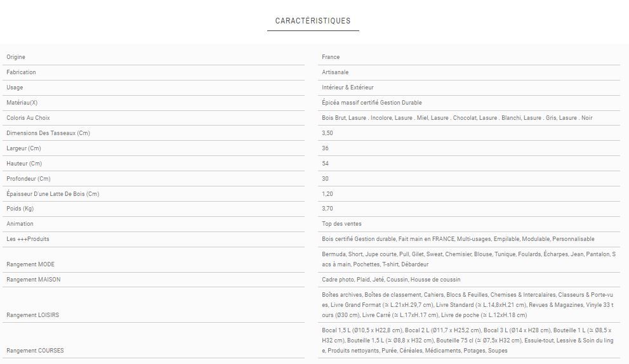Select the Cadre photo, Plaid value text
629x364 pixels.
pos(391,280)
